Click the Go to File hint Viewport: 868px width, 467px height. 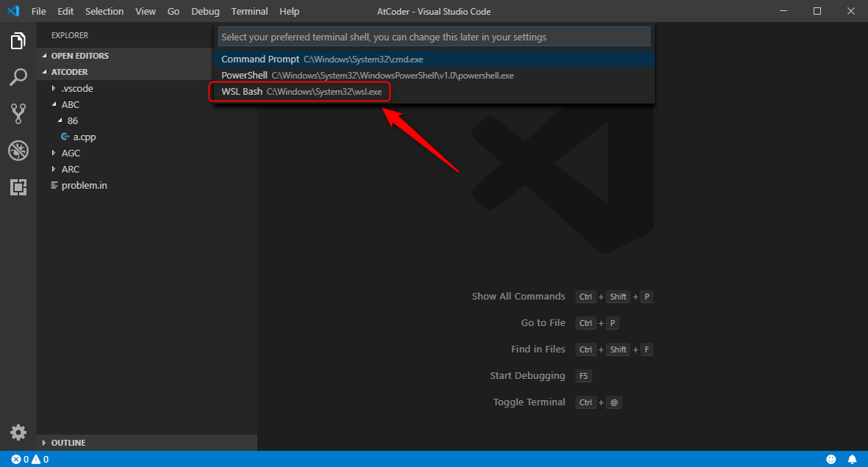tap(543, 323)
